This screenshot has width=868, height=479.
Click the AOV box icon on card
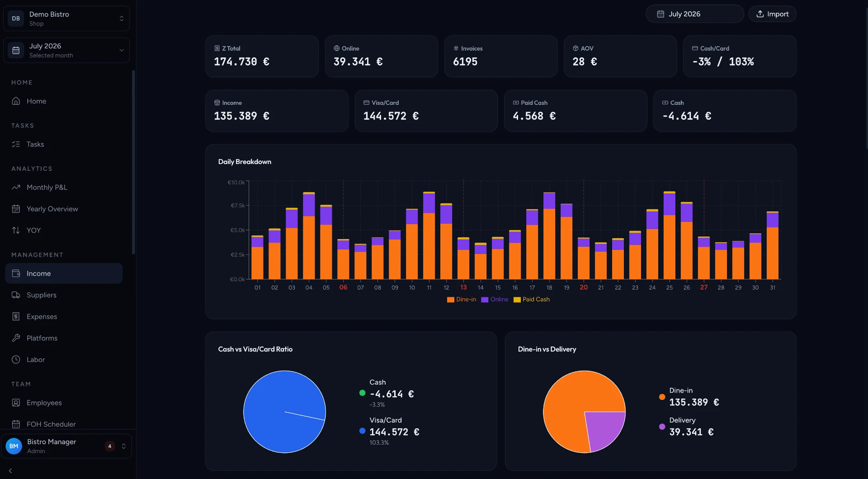[576, 48]
